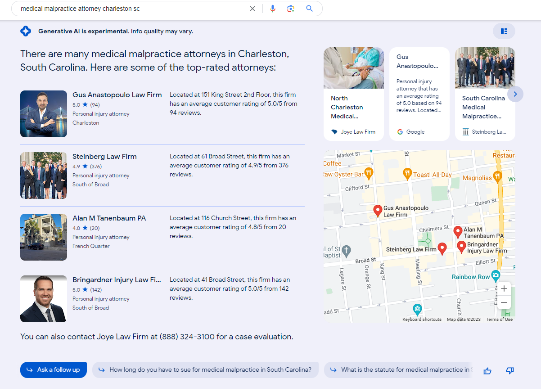Open map Keyboard shortcuts link
Viewport: 541px width, 392px height.
pos(422,320)
